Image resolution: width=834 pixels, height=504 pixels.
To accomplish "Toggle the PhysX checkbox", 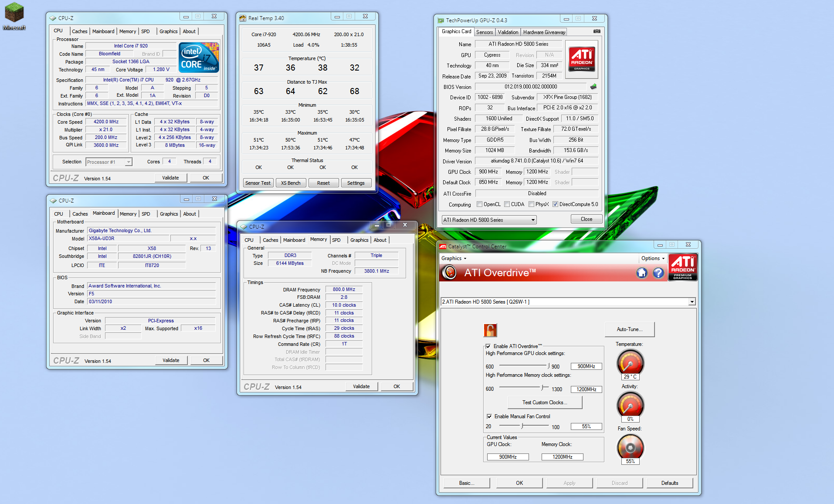I will tap(531, 204).
